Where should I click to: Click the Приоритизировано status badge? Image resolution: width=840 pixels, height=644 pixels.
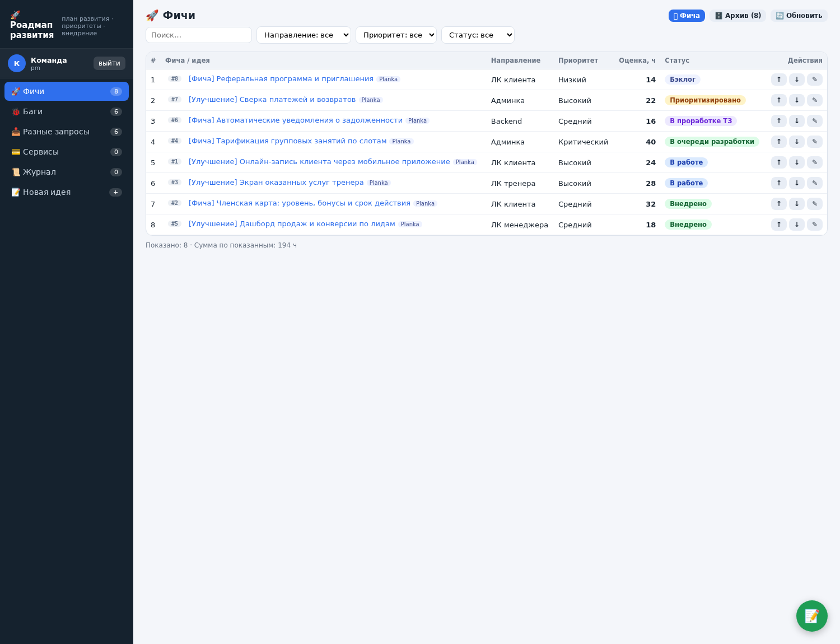coord(705,100)
